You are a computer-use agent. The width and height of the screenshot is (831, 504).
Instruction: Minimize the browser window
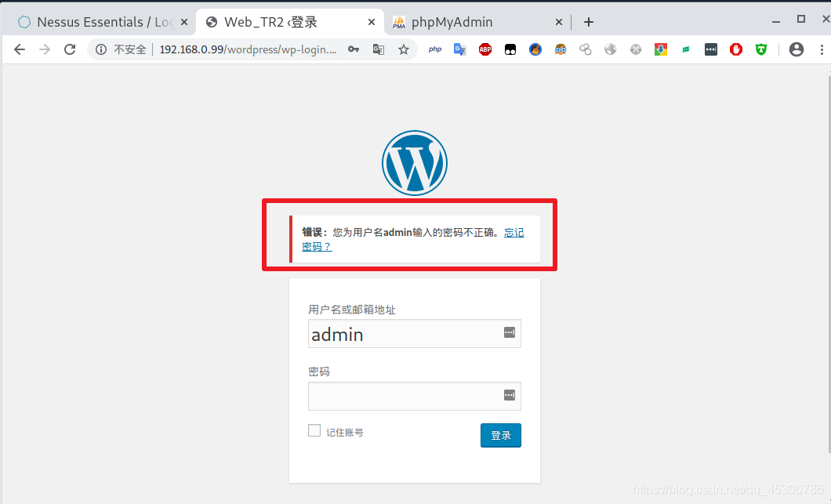[776, 22]
